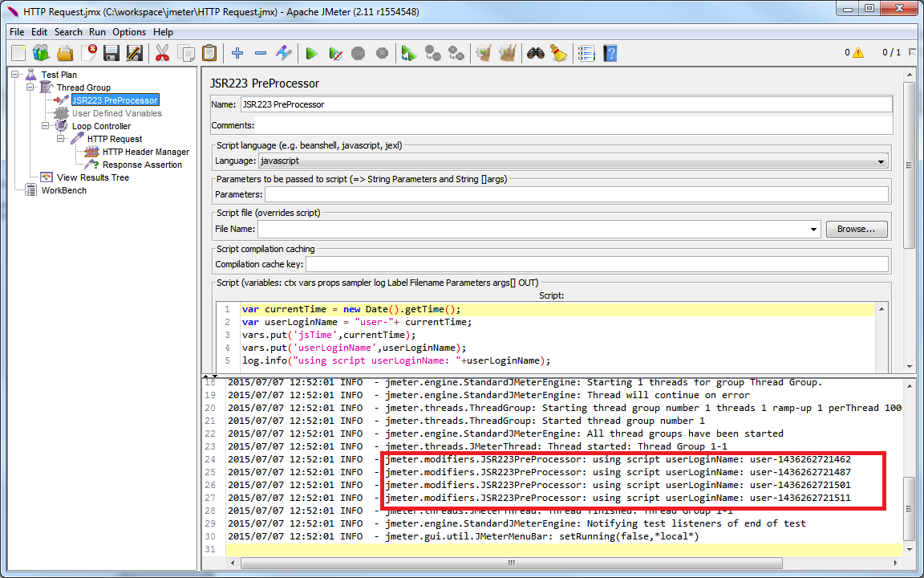Screen dimensions: 924x578
Task: Select View Results Tree in the tree
Action: (92, 177)
